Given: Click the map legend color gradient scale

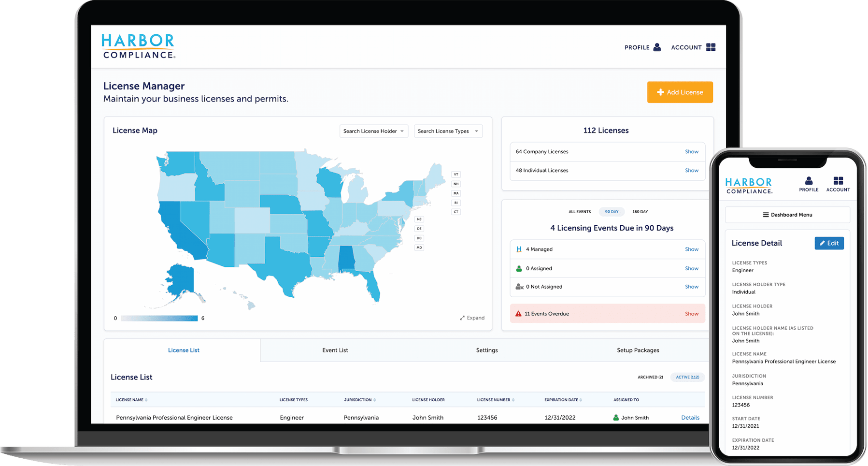Looking at the screenshot, I should (x=158, y=318).
